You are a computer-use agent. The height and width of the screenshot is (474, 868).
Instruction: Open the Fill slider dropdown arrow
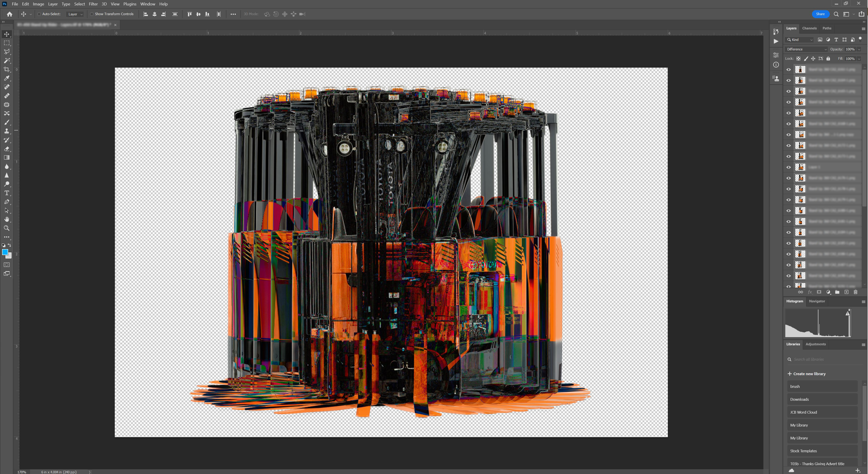(x=859, y=59)
